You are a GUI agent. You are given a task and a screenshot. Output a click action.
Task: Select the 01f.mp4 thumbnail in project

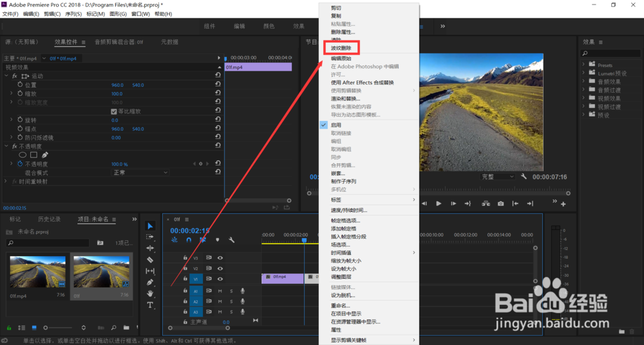[37, 272]
